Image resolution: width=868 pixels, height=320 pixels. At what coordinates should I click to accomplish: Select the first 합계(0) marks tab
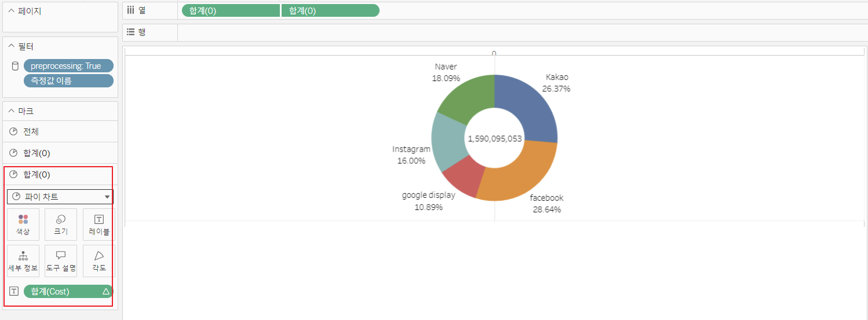click(x=60, y=153)
